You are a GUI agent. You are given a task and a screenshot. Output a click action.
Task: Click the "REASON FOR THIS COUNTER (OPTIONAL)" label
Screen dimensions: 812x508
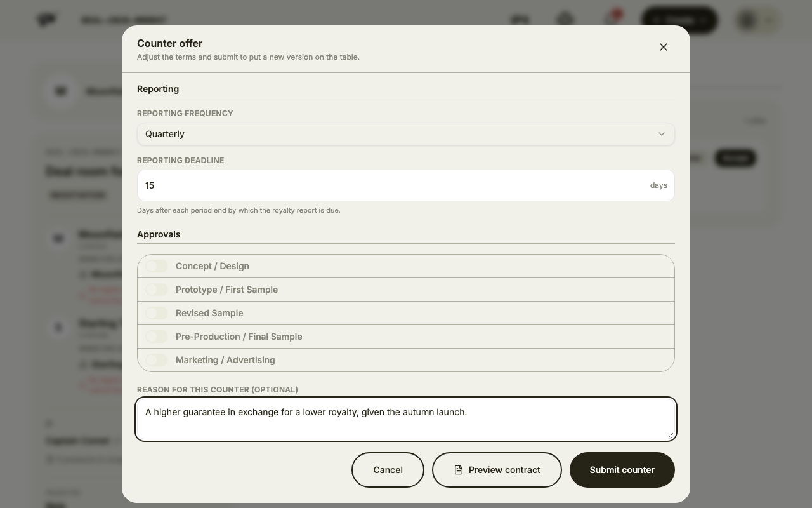218,390
